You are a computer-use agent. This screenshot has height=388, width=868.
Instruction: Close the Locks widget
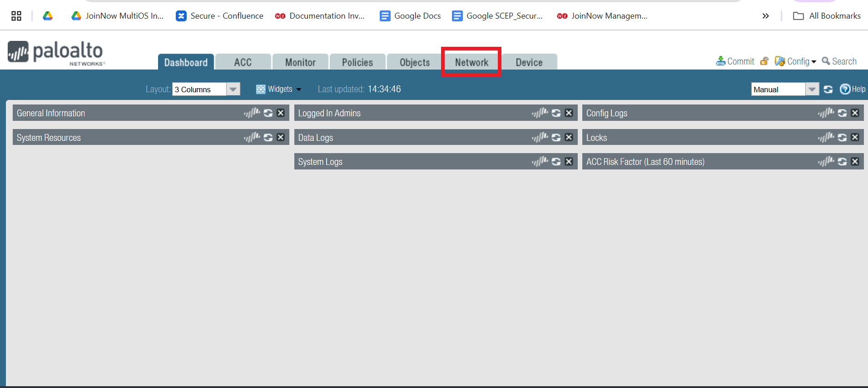tap(855, 137)
